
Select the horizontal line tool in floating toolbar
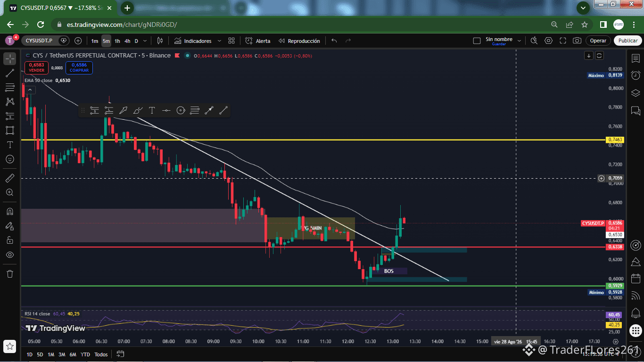coord(166,111)
